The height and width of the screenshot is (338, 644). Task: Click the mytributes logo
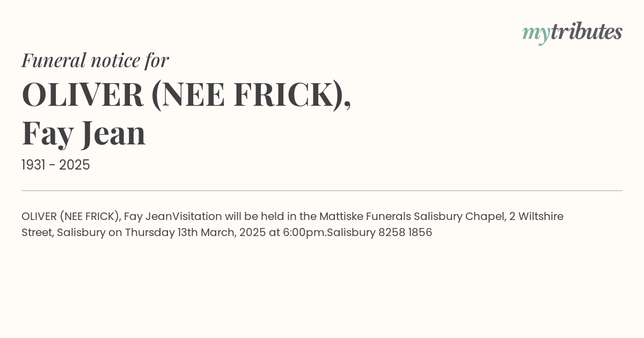(x=572, y=33)
